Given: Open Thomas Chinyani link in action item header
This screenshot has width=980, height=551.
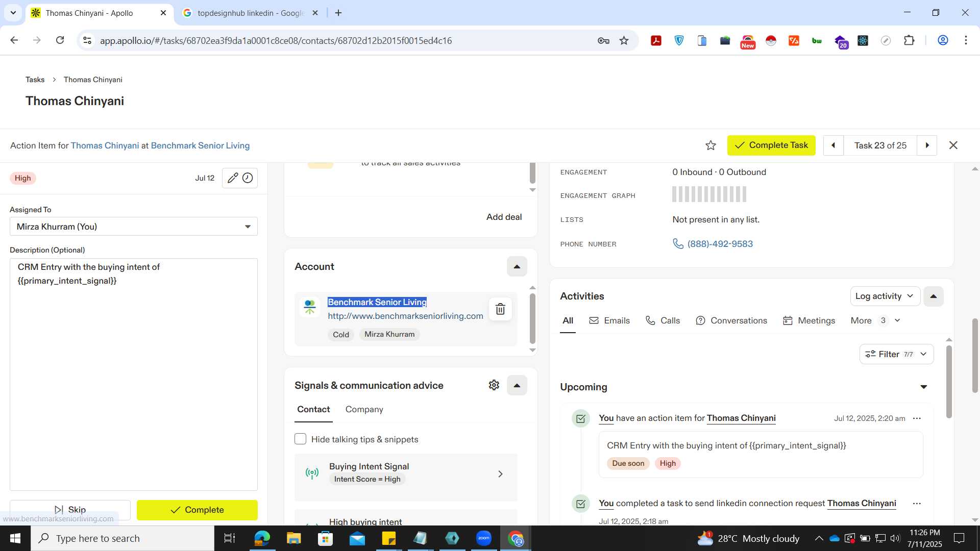Looking at the screenshot, I should click(105, 145).
